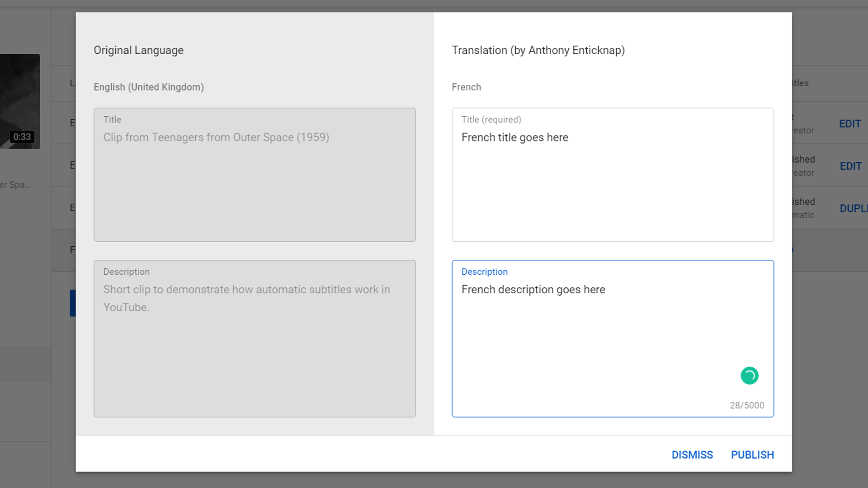Click the 0:33 duration badge
The image size is (868, 488).
22,137
